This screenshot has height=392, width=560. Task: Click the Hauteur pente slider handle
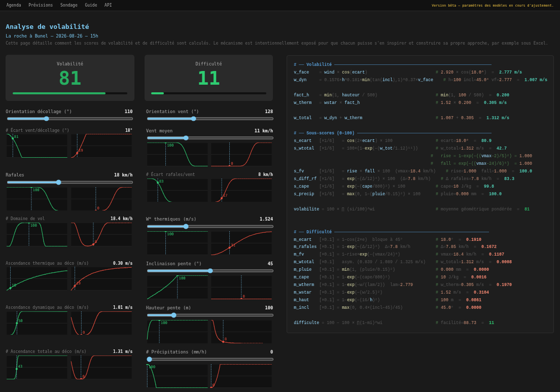pos(173,315)
